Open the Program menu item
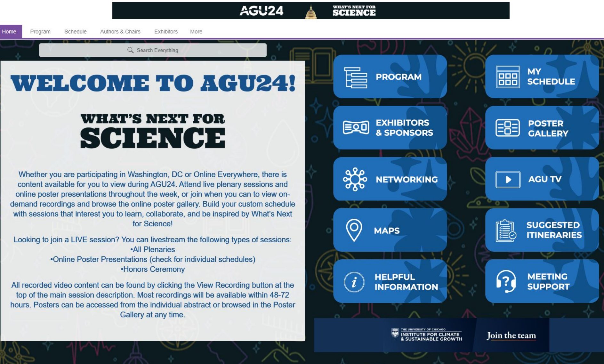Image resolution: width=604 pixels, height=364 pixels. coord(40,32)
